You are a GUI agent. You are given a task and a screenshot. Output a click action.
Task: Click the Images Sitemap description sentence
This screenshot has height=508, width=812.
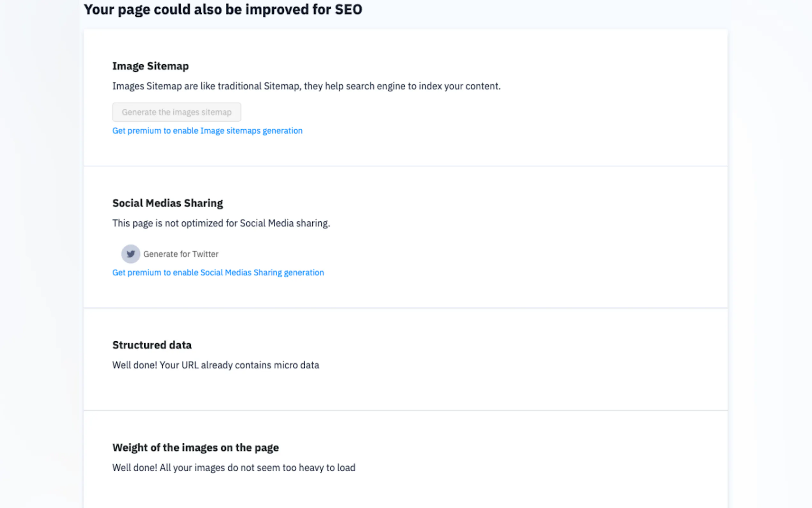[306, 86]
